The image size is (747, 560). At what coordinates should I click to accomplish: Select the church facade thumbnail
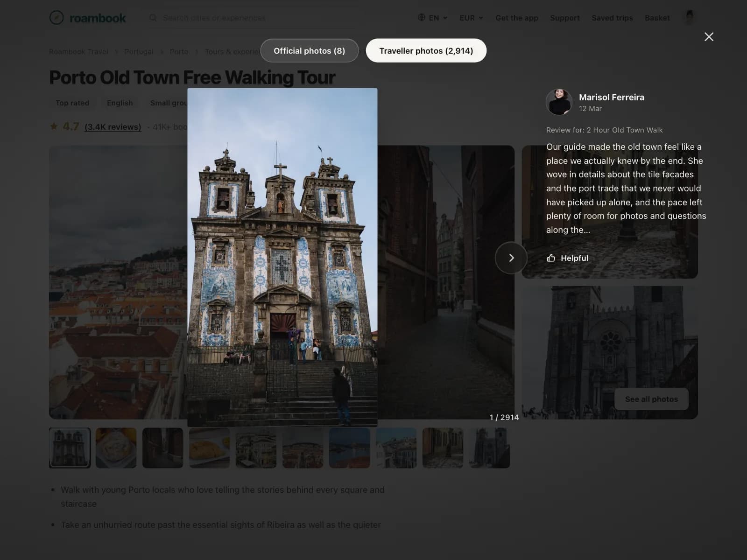pos(70,448)
